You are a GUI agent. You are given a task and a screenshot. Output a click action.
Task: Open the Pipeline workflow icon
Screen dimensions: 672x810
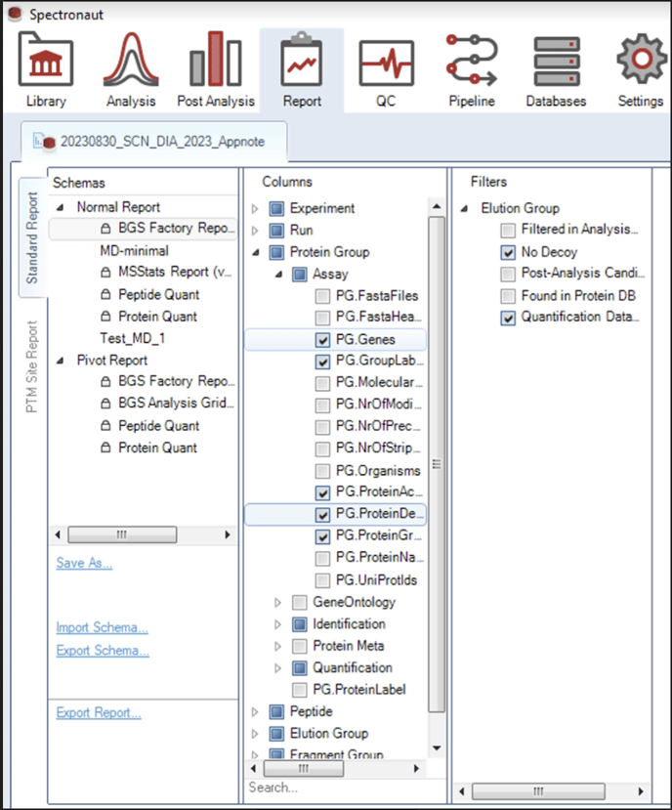472,60
